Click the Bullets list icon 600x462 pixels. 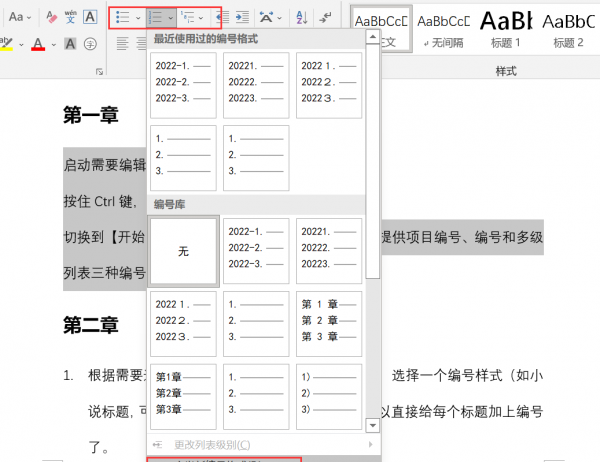122,17
